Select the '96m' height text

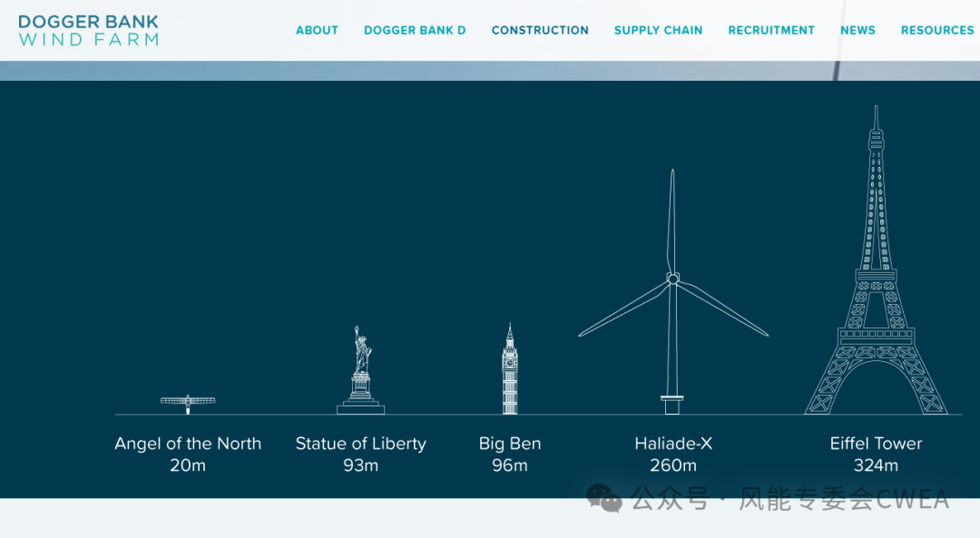coord(510,465)
